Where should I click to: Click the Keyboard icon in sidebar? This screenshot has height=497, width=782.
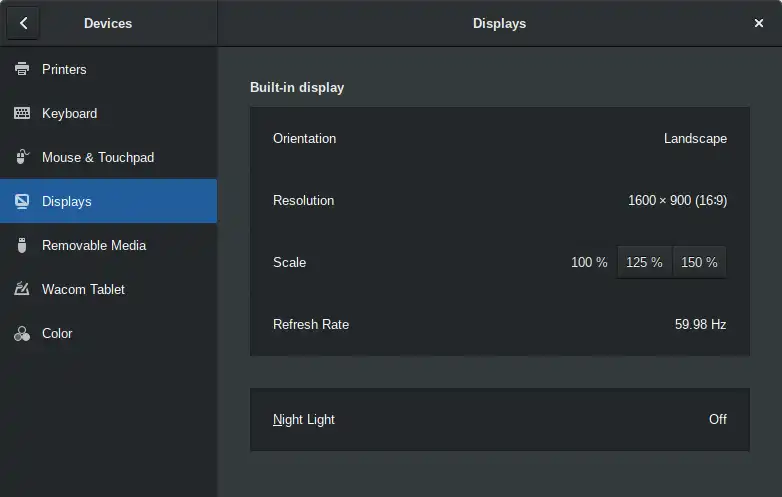point(22,113)
